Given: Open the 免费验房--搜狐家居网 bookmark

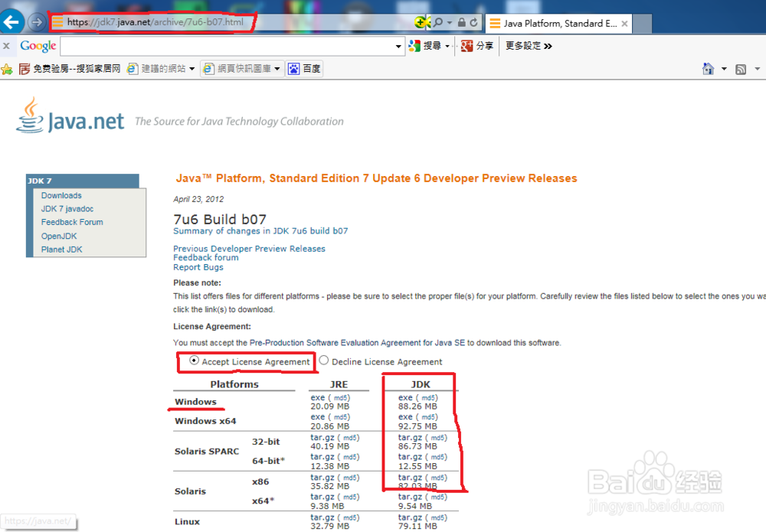Looking at the screenshot, I should click(x=70, y=69).
